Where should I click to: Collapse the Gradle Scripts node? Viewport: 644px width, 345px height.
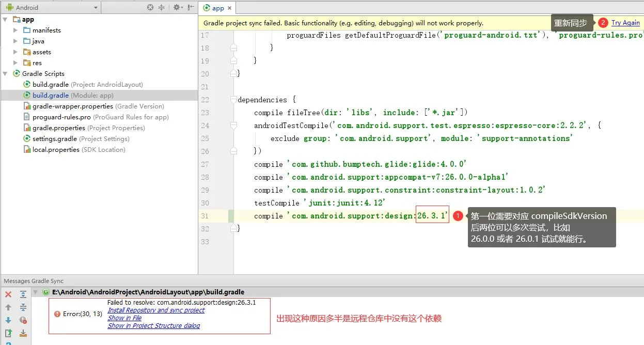click(x=5, y=74)
